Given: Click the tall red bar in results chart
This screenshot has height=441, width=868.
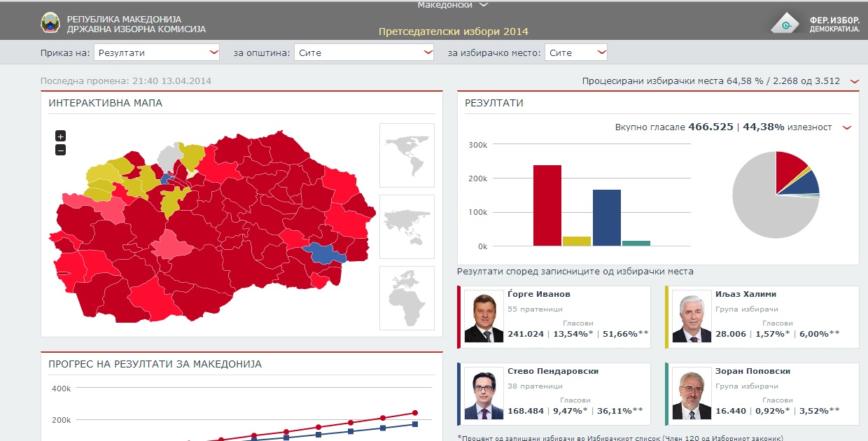Looking at the screenshot, I should (x=547, y=205).
